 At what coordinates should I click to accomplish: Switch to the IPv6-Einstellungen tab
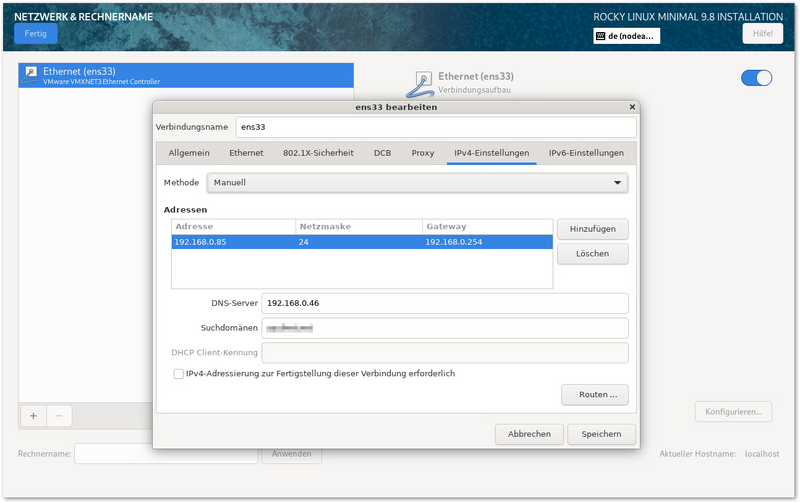coord(586,153)
